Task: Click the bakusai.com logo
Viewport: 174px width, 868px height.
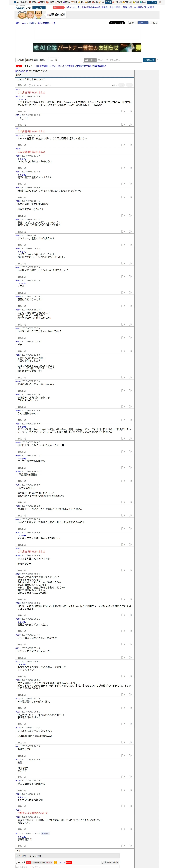Action: coord(23,7)
